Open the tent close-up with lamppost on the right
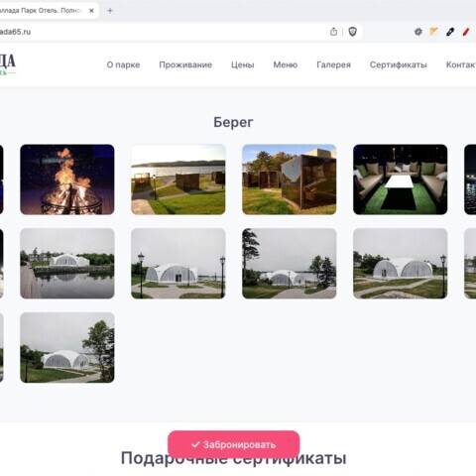The width and height of the screenshot is (476, 476). [x=401, y=264]
